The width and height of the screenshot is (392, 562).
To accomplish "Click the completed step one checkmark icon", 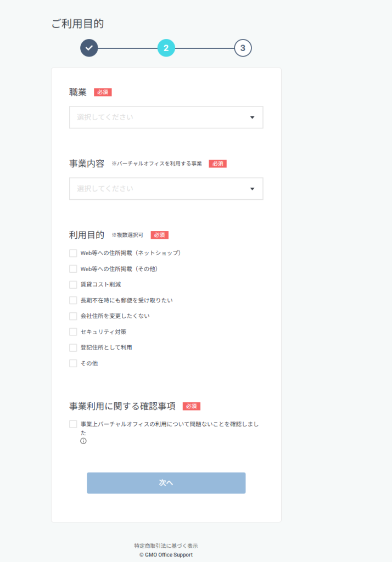I will point(89,48).
